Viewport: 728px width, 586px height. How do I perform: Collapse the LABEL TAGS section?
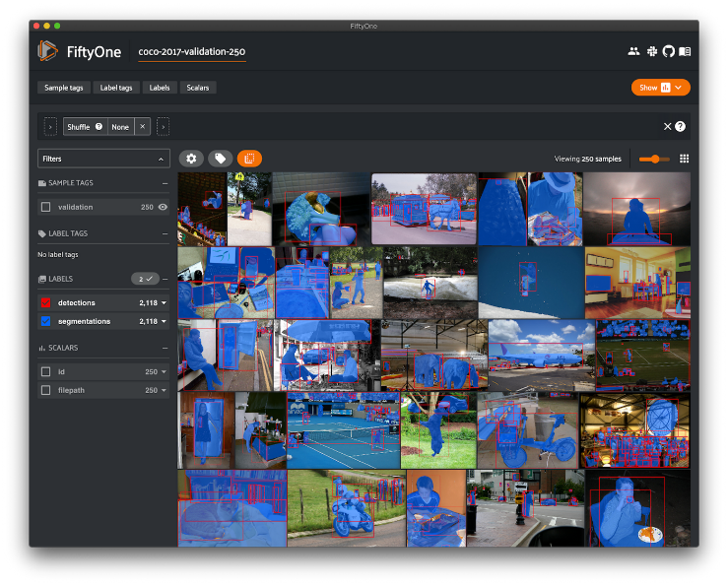(x=165, y=233)
